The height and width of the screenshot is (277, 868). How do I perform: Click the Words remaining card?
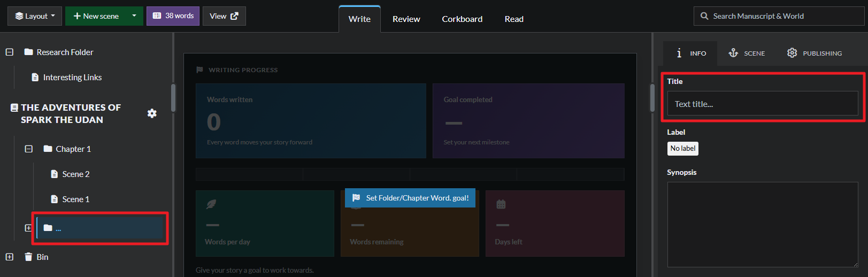(x=410, y=224)
